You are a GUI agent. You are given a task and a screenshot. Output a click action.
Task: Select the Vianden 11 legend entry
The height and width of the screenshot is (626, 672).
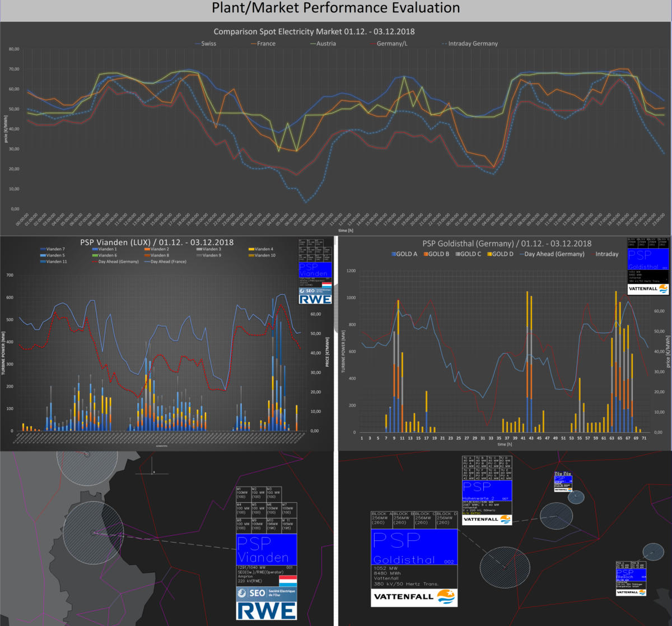click(54, 261)
